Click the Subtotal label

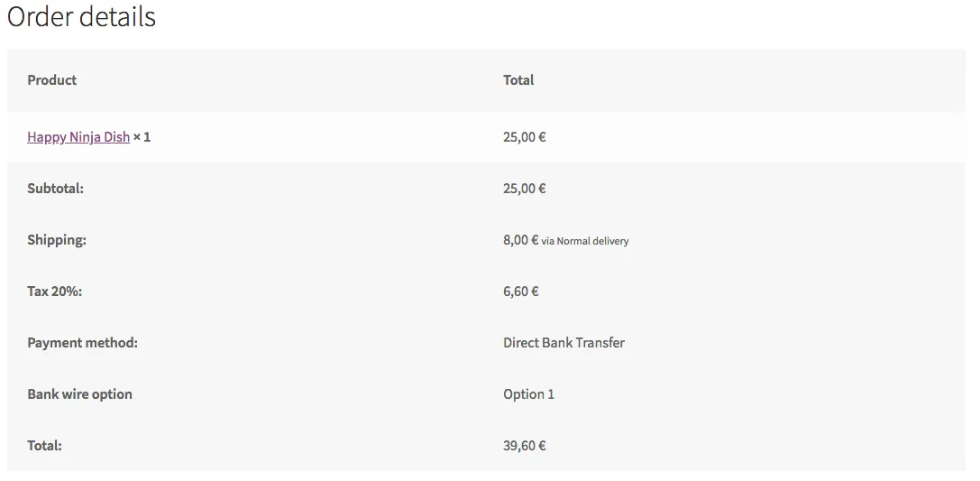pos(56,189)
